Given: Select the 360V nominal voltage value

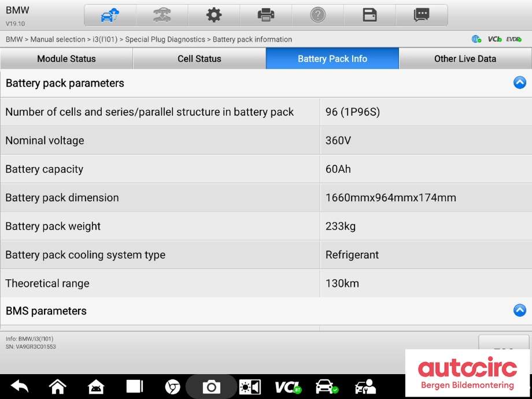Looking at the screenshot, I should tap(338, 141).
